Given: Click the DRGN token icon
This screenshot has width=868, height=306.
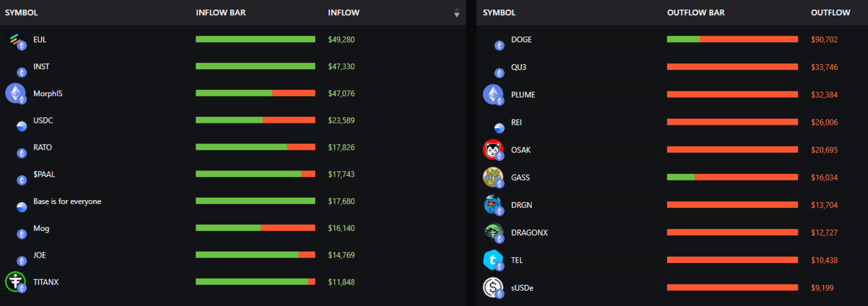Looking at the screenshot, I should (x=493, y=205).
